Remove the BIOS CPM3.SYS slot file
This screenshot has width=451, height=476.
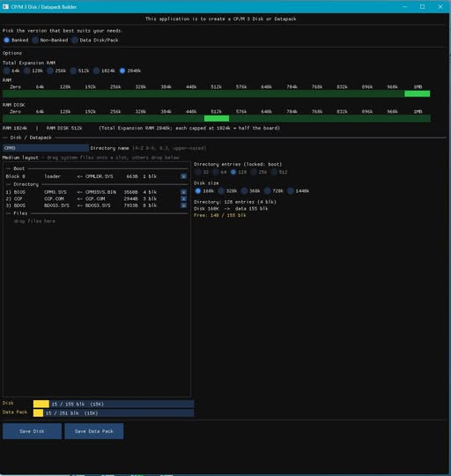click(x=183, y=192)
